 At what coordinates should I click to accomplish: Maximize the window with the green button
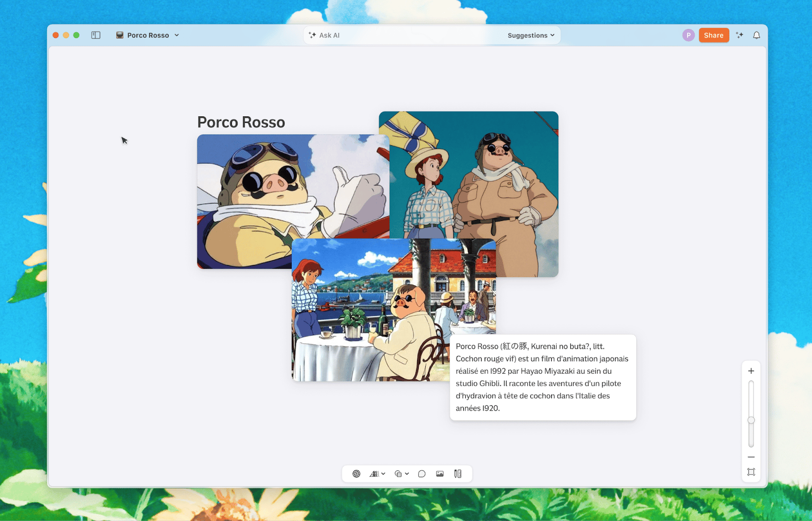coord(76,35)
